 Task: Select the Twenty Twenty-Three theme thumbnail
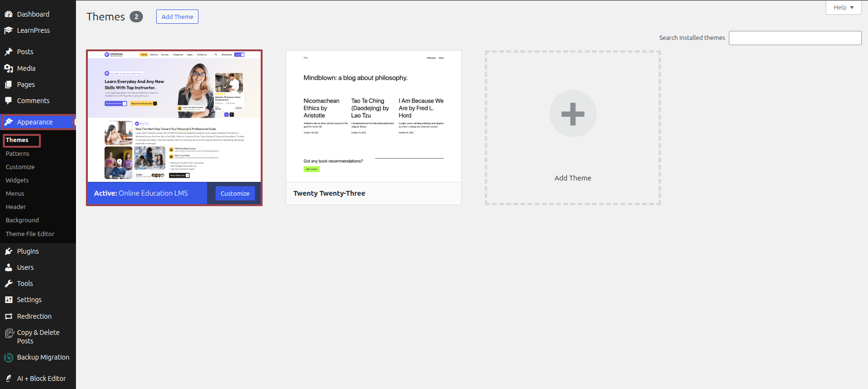point(374,116)
